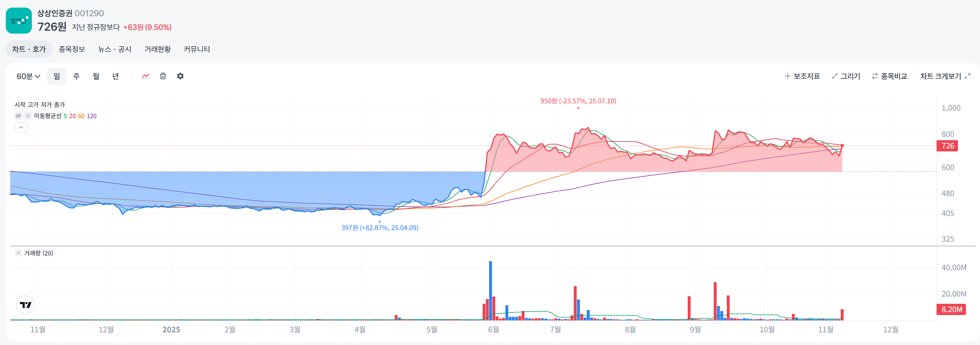Viewport: 980px width, 345px height.
Task: Open the chart type line icon
Action: (145, 76)
